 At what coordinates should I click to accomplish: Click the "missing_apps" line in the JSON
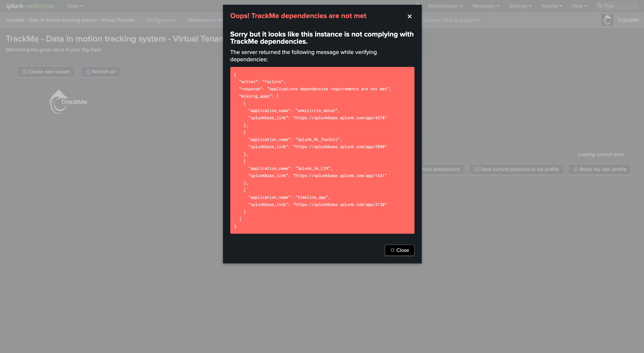259,96
